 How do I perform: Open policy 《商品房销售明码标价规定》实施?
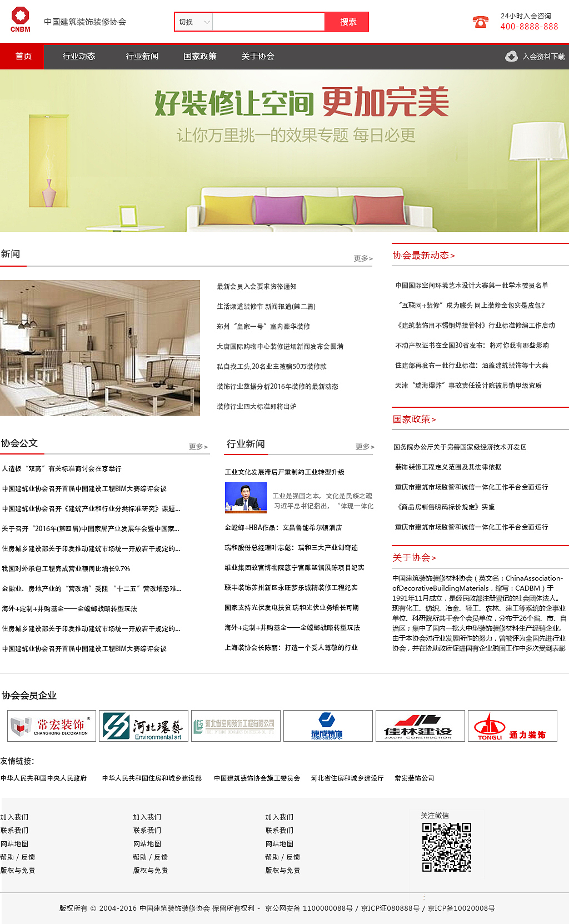[445, 507]
